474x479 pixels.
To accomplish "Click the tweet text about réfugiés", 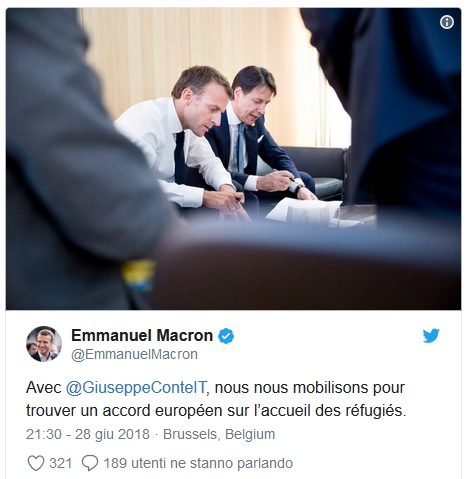I will click(216, 399).
